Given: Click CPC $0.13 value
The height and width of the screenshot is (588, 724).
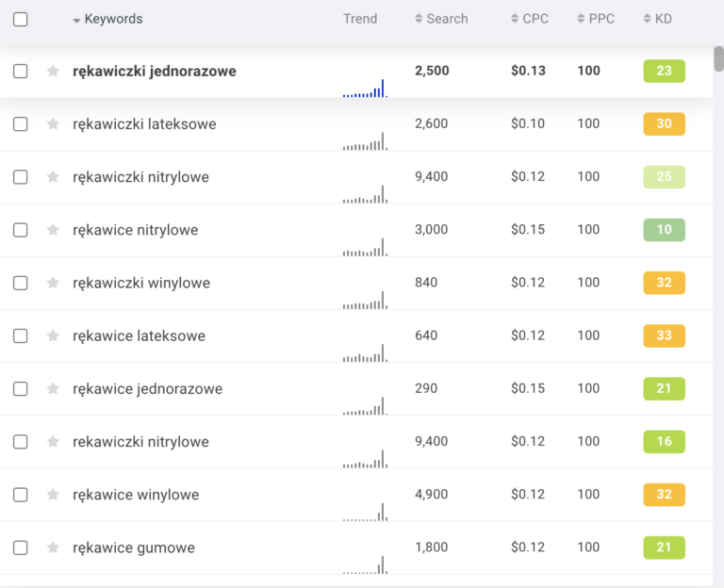Looking at the screenshot, I should click(x=528, y=71).
